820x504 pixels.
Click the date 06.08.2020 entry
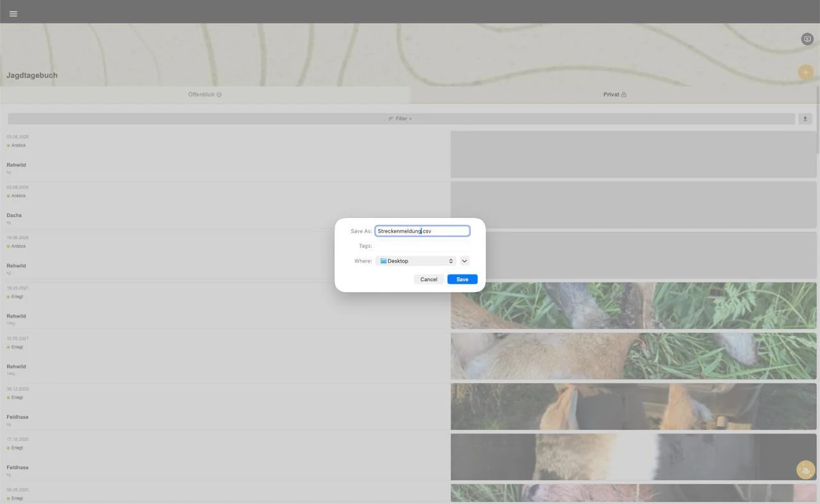[17, 490]
